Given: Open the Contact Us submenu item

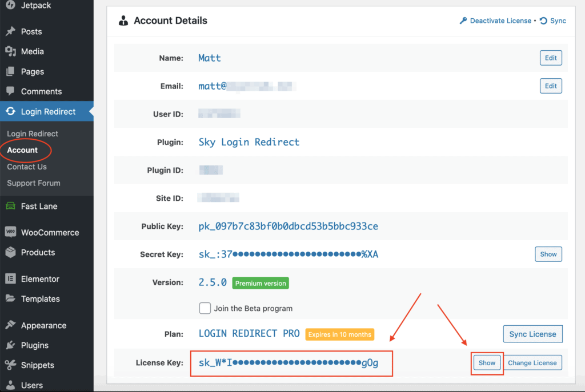Looking at the screenshot, I should click(27, 167).
